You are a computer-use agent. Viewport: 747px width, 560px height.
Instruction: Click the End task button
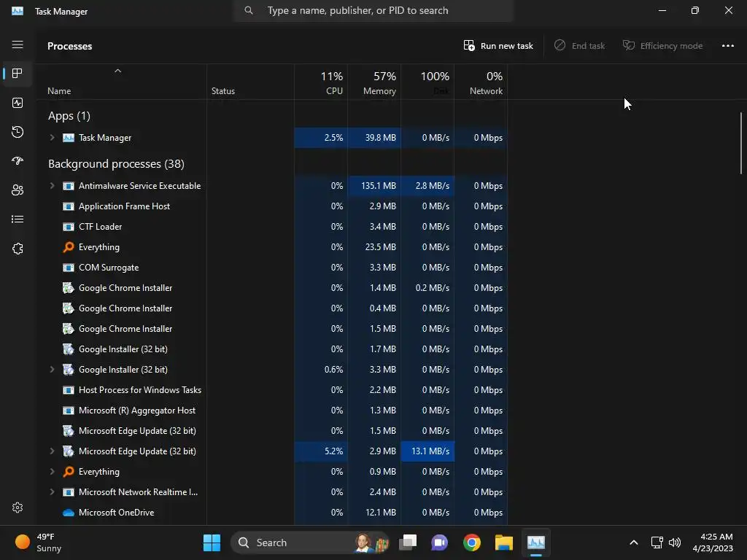[x=579, y=46]
